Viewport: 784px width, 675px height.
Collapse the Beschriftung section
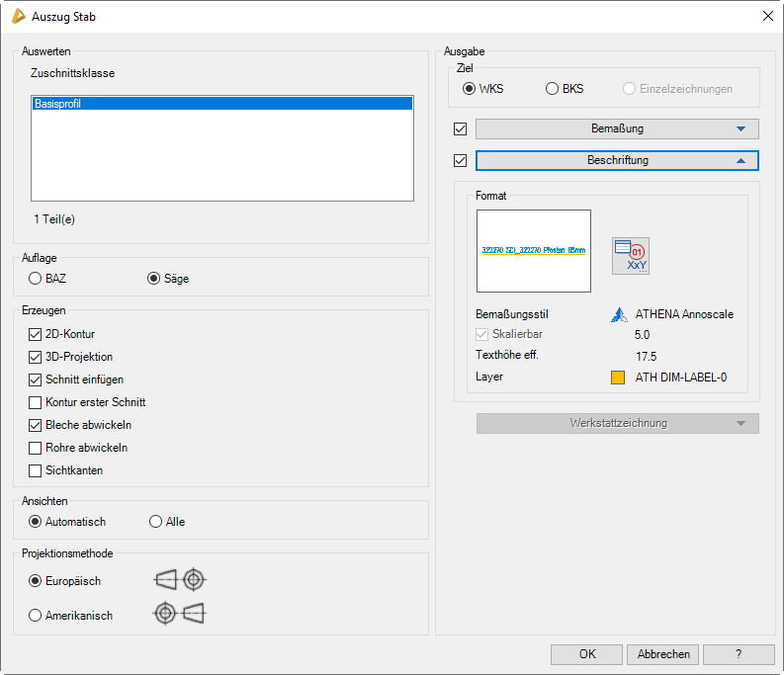[617, 160]
